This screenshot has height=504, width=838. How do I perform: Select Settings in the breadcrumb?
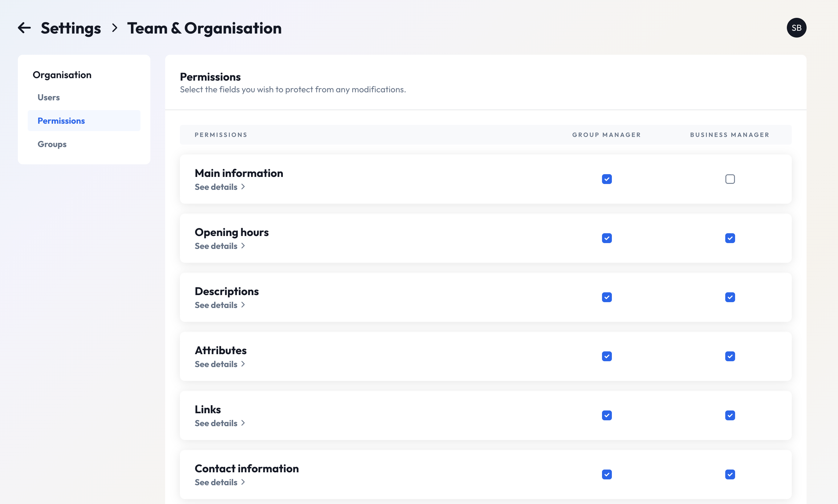71,28
